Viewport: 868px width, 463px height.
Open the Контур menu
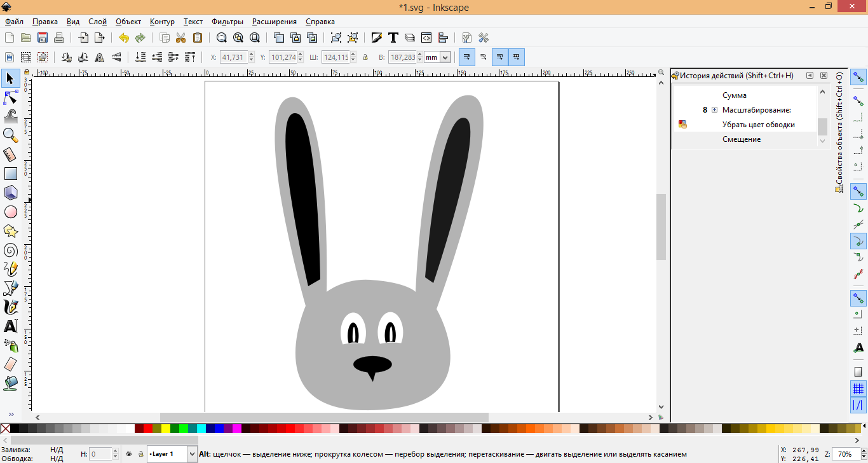click(x=162, y=22)
